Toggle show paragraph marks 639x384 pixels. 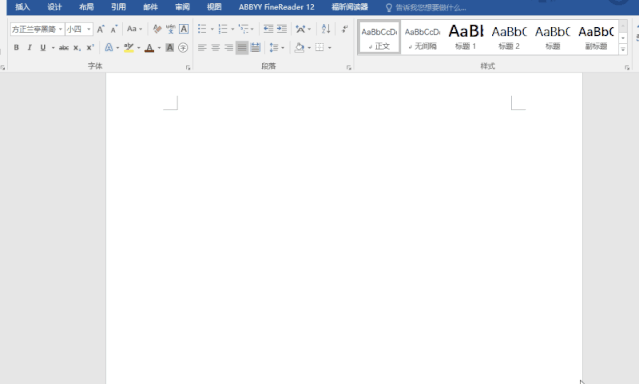[x=345, y=29]
